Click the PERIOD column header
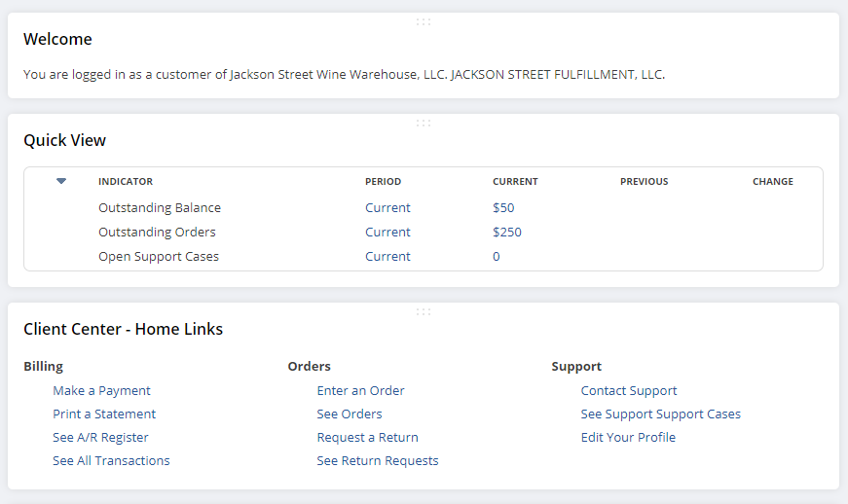Image resolution: width=848 pixels, height=504 pixels. 383,182
